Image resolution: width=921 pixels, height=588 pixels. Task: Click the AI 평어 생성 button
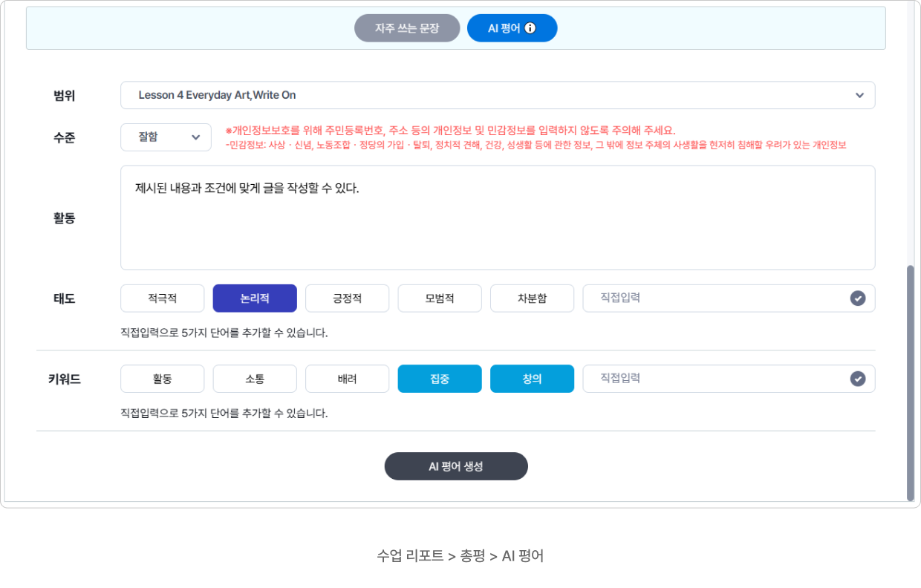(x=456, y=466)
